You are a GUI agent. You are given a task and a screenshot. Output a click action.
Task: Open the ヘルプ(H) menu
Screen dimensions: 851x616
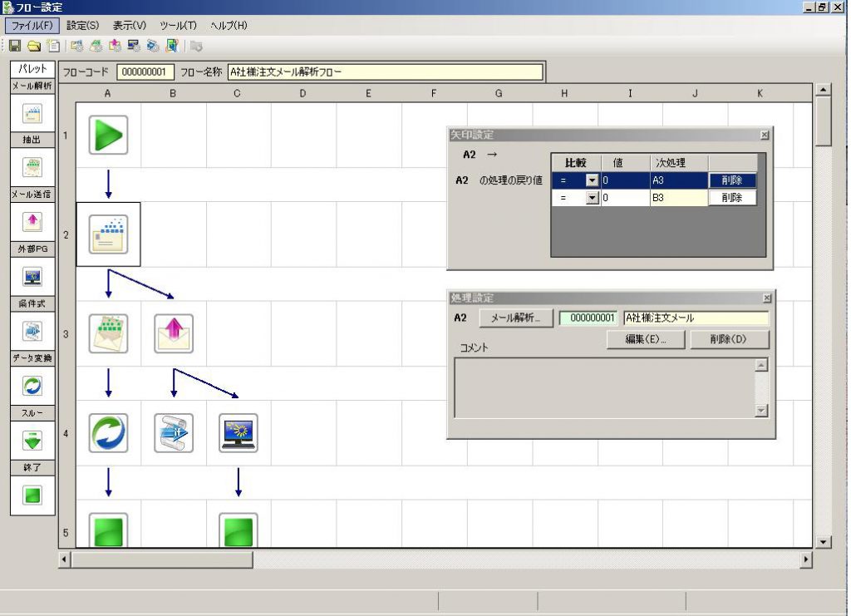[229, 26]
